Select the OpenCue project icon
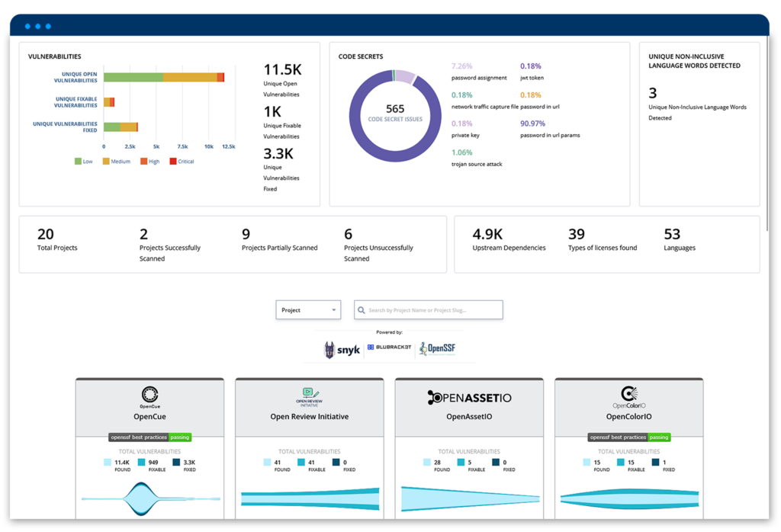Screen dimensions: 781x532 point(149,395)
